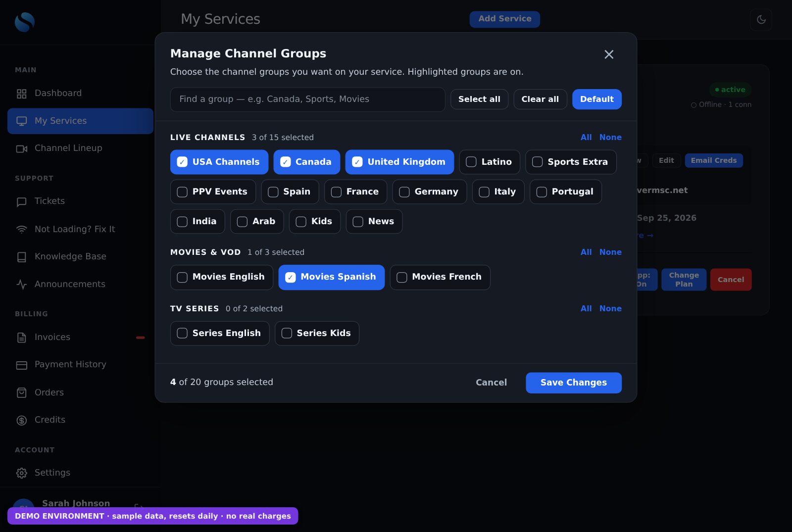The height and width of the screenshot is (532, 792).
Task: Select All for Movies & VOD
Action: pos(586,252)
